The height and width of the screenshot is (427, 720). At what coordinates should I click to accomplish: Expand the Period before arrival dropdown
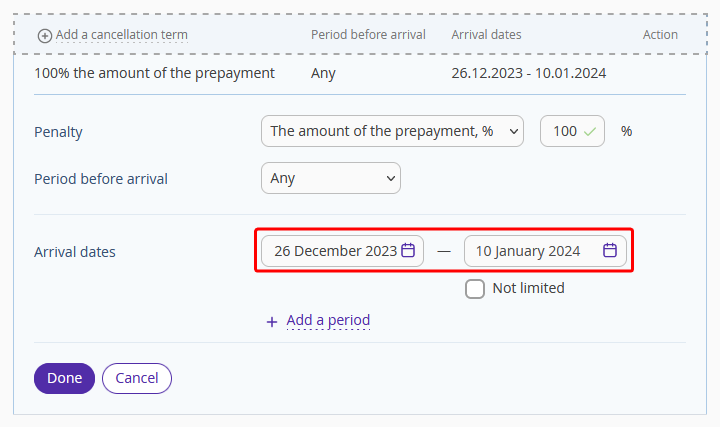tap(331, 178)
